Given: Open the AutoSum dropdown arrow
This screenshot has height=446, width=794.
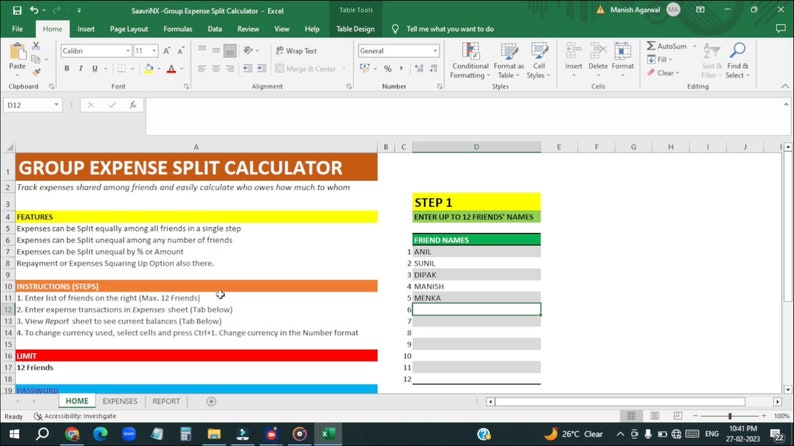Looking at the screenshot, I should 695,46.
